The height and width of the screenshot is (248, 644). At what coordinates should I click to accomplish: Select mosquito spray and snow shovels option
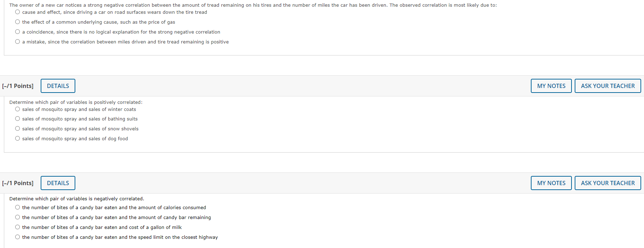click(17, 128)
